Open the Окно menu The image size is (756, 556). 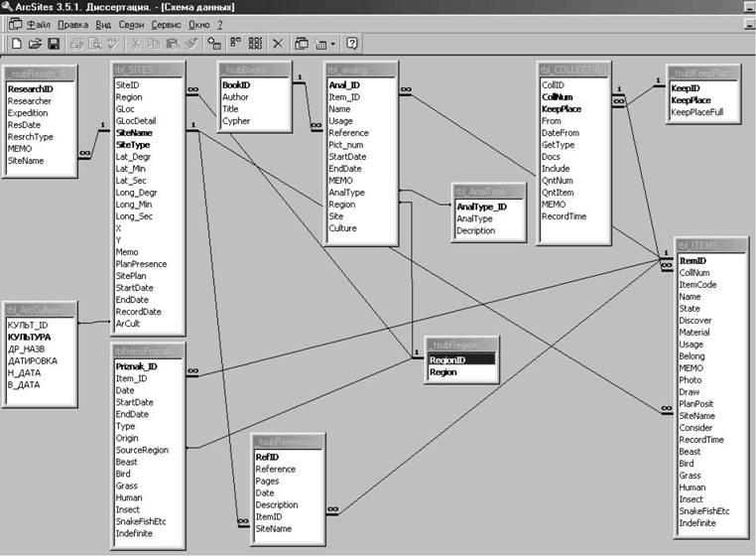[198, 25]
